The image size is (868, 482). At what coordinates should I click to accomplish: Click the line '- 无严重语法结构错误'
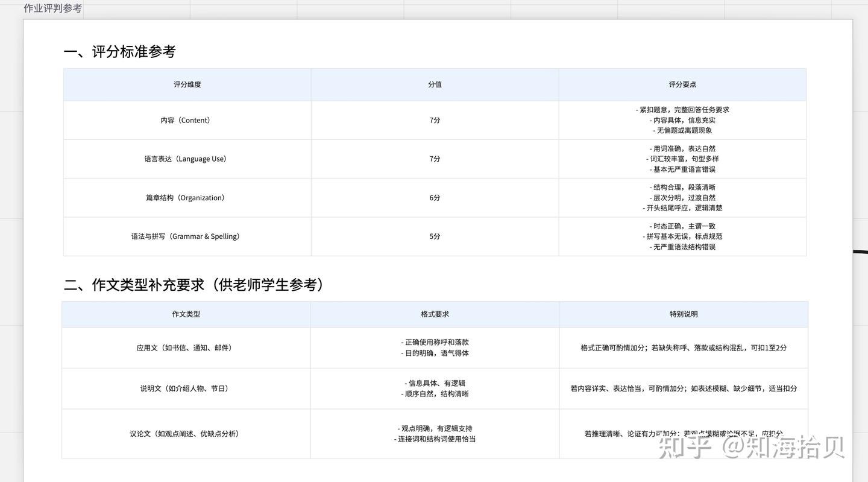(x=682, y=247)
